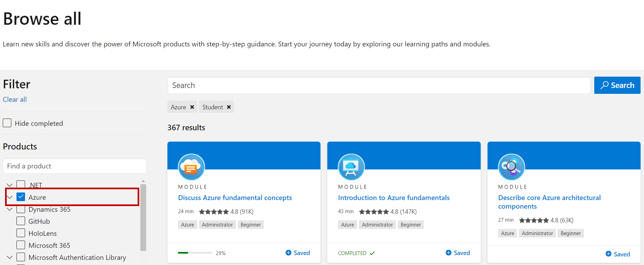Screen dimensions: 644x265
Task: Check the Microsoft 365 checkbox
Action: tap(21, 245)
